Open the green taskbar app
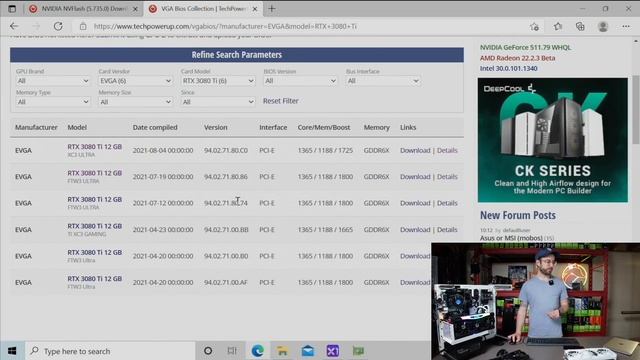This screenshot has height=360, width=640. [x=358, y=351]
